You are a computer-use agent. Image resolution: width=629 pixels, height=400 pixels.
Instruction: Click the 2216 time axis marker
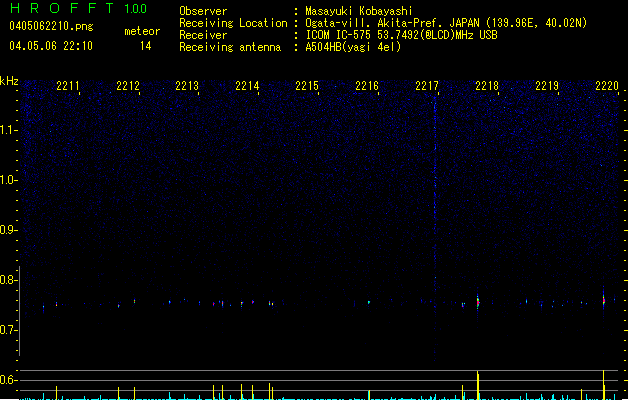(367, 86)
